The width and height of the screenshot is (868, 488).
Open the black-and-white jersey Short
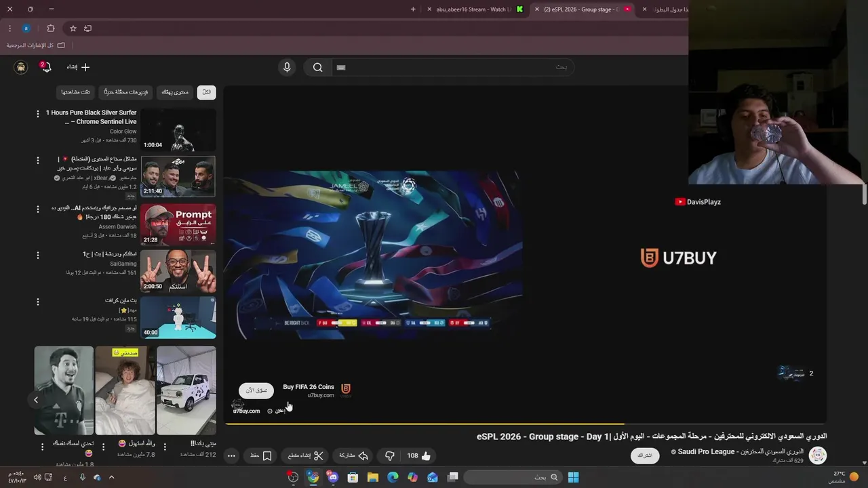point(64,390)
